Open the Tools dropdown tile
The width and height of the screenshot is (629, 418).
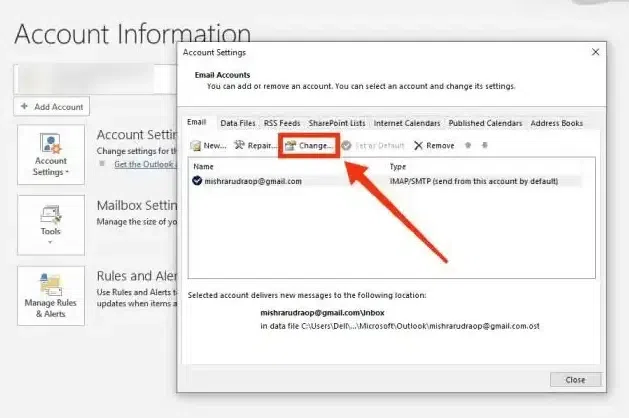coord(51,225)
